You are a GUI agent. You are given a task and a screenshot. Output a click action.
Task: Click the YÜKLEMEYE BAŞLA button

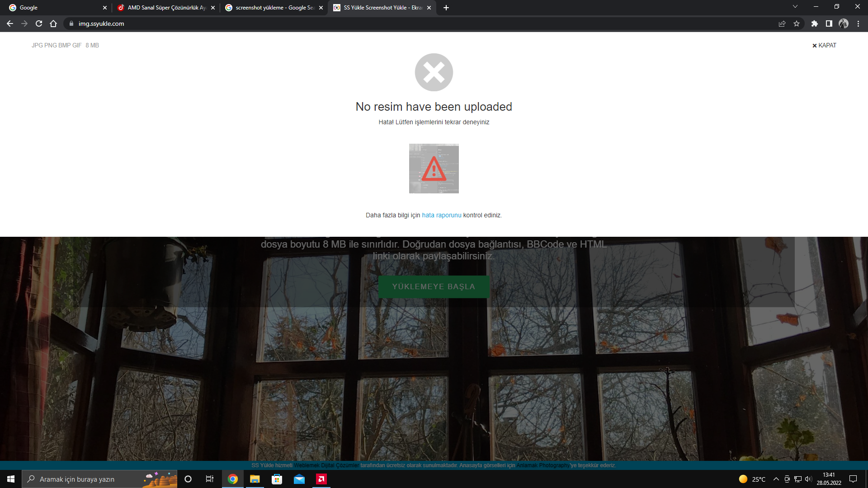[x=434, y=286]
